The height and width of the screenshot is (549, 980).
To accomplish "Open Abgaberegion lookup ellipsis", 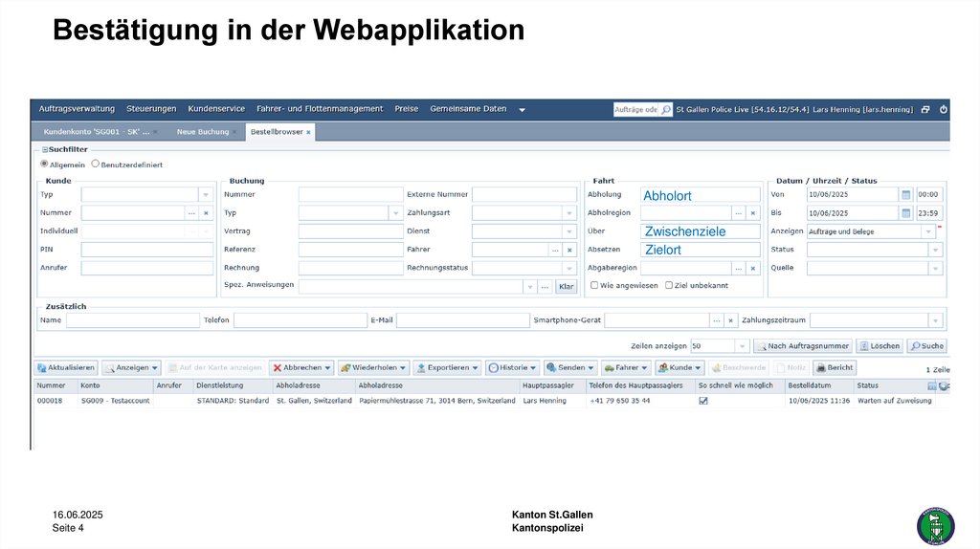I will (x=738, y=268).
